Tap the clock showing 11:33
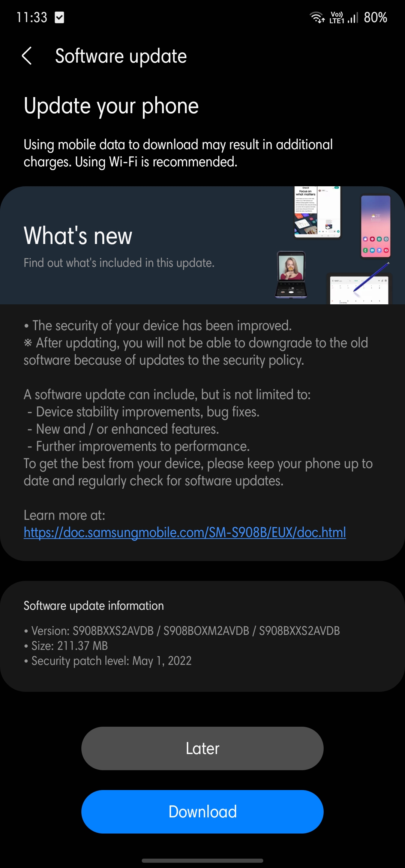 coord(32,17)
